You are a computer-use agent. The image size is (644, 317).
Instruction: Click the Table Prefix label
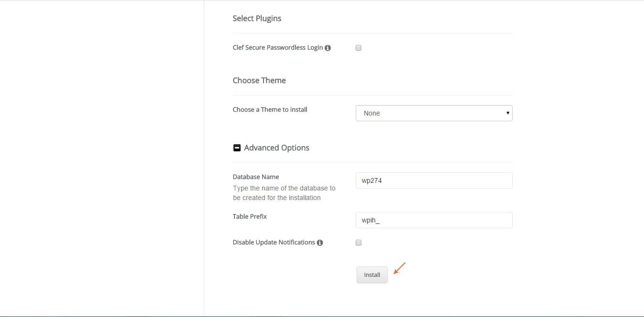coord(250,216)
